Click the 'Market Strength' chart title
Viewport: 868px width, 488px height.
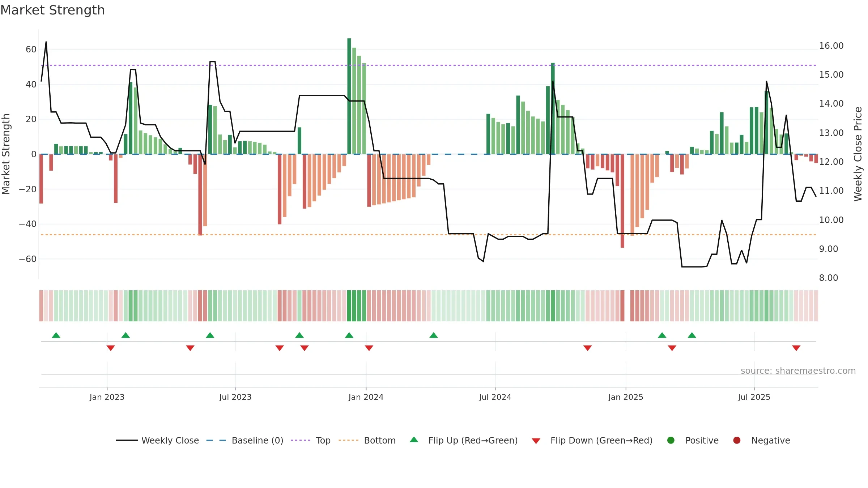click(53, 10)
